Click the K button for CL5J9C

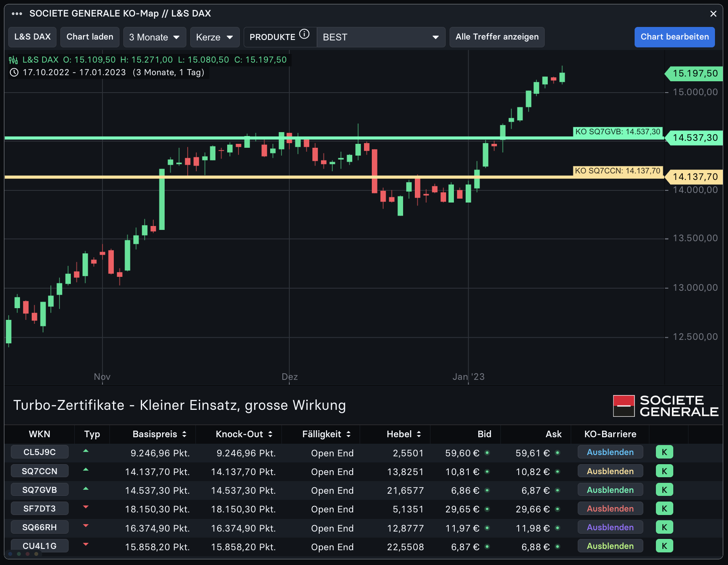click(664, 452)
